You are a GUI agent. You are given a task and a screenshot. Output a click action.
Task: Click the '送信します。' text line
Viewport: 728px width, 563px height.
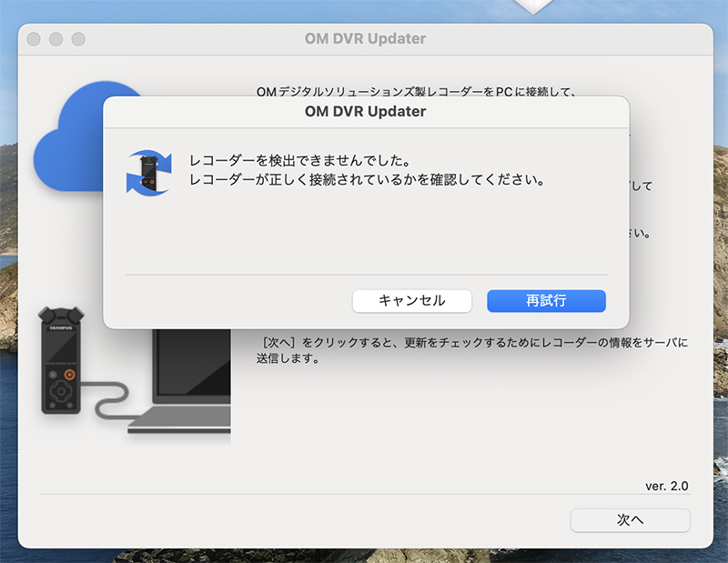pos(288,358)
